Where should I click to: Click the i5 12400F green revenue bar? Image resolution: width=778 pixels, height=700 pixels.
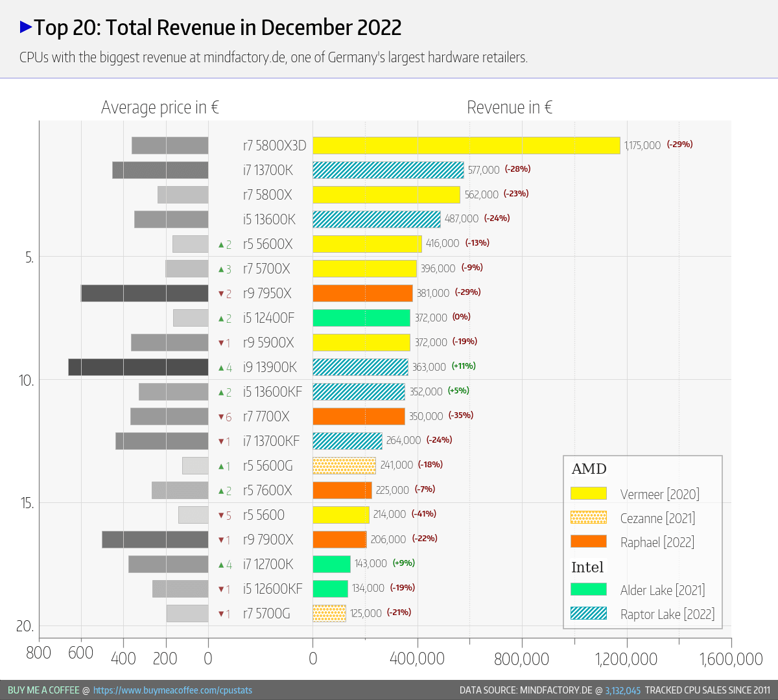click(x=361, y=318)
